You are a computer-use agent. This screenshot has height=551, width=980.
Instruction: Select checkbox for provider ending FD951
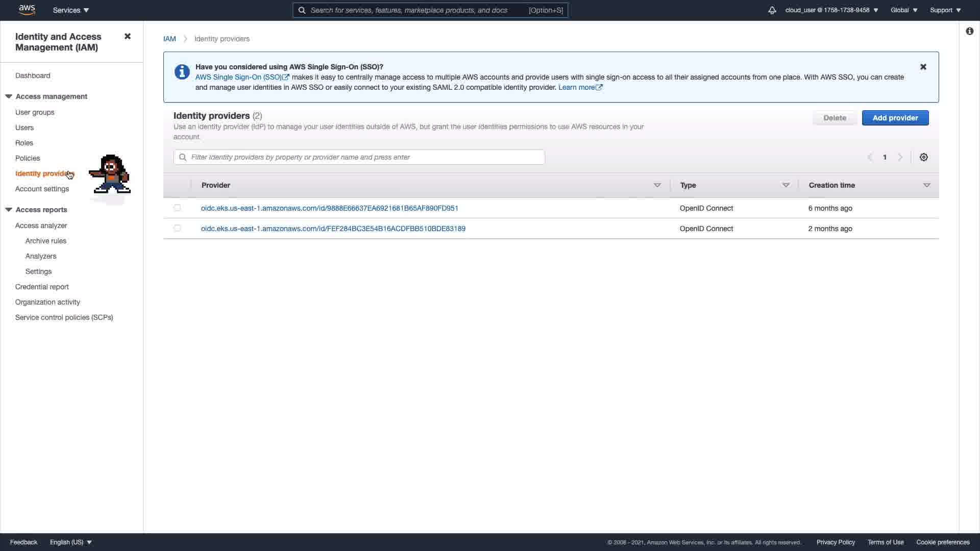tap(177, 208)
